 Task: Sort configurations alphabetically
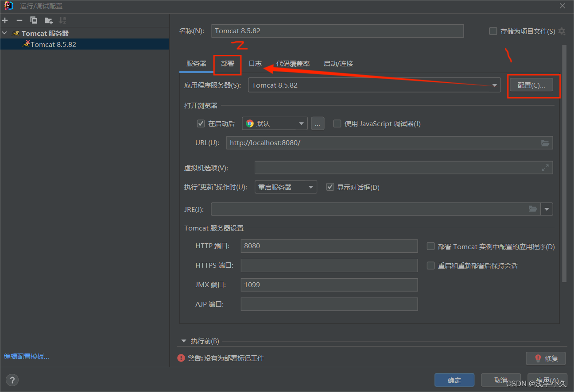point(62,20)
